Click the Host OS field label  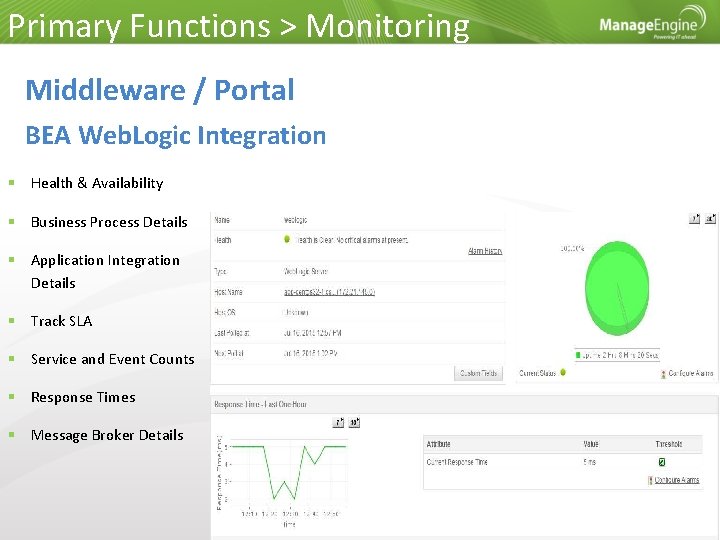click(225, 312)
